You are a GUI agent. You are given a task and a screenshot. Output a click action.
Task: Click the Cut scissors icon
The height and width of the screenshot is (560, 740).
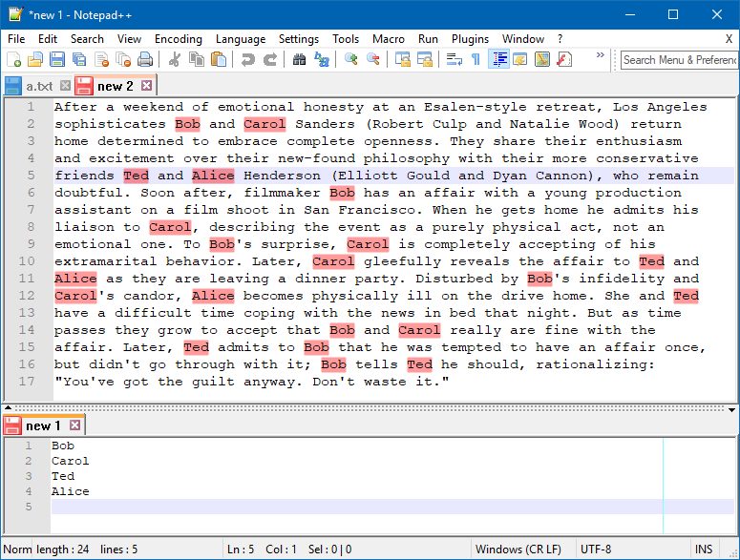pos(174,60)
